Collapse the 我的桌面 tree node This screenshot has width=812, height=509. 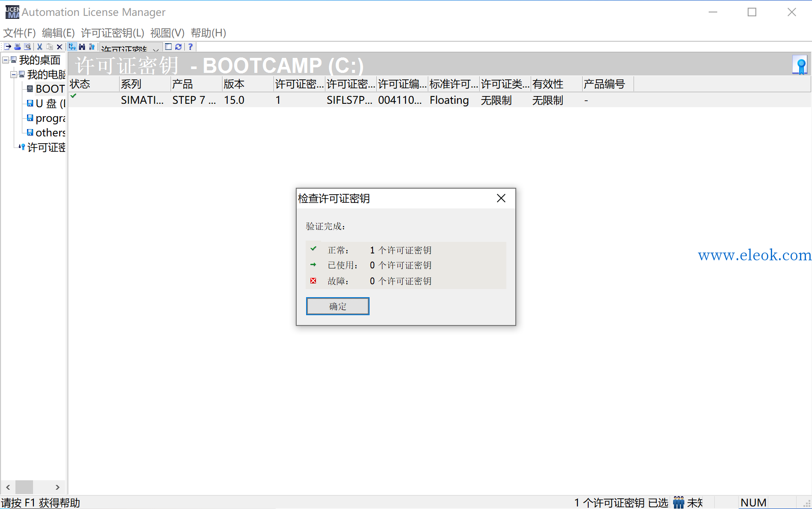tap(6, 60)
